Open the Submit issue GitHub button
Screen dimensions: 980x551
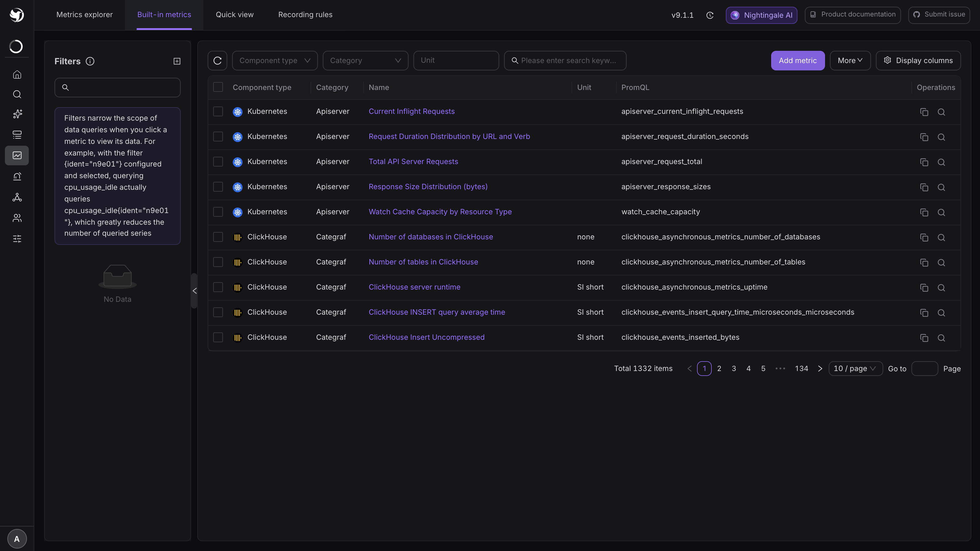939,15
